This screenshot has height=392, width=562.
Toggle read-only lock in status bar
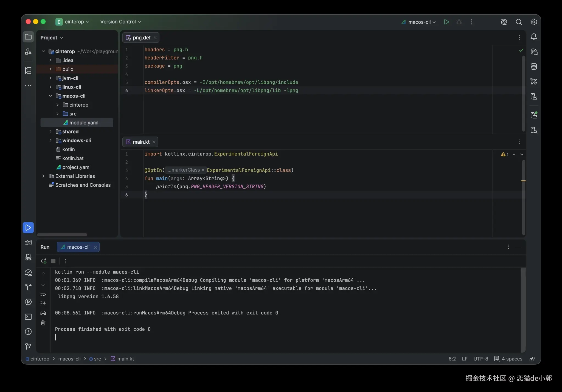point(532,359)
